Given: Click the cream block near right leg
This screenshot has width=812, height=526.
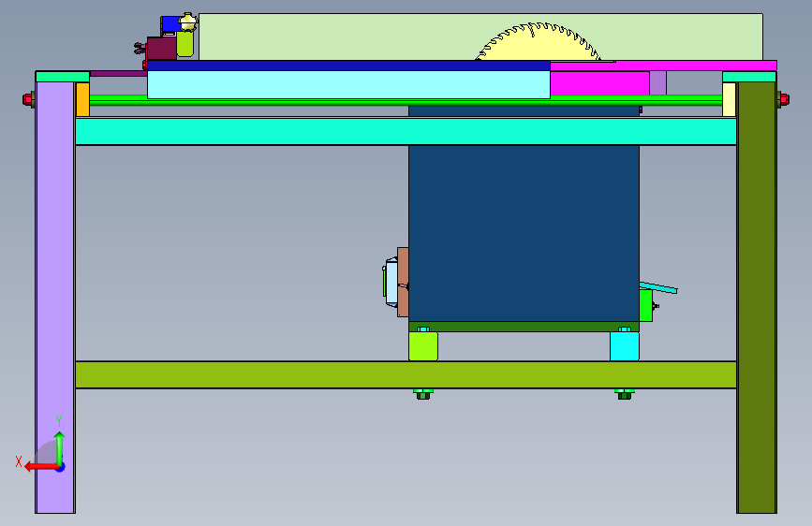Looking at the screenshot, I should [730, 99].
